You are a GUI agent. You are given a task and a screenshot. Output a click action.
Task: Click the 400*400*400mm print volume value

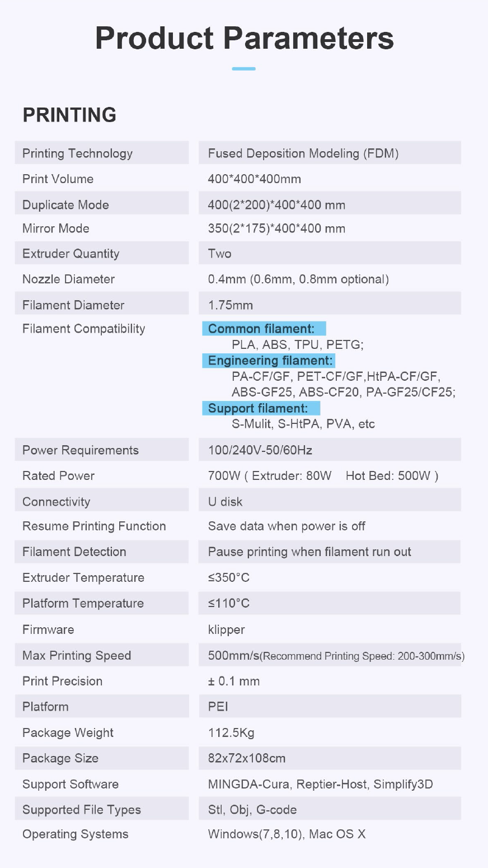(x=254, y=179)
